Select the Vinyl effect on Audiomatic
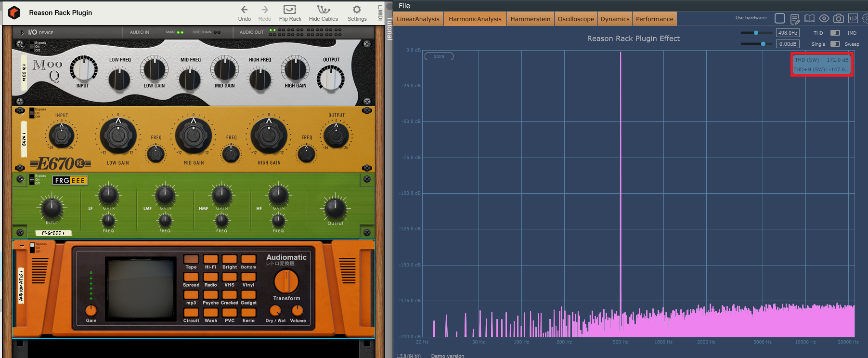The height and width of the screenshot is (358, 868). click(x=248, y=277)
